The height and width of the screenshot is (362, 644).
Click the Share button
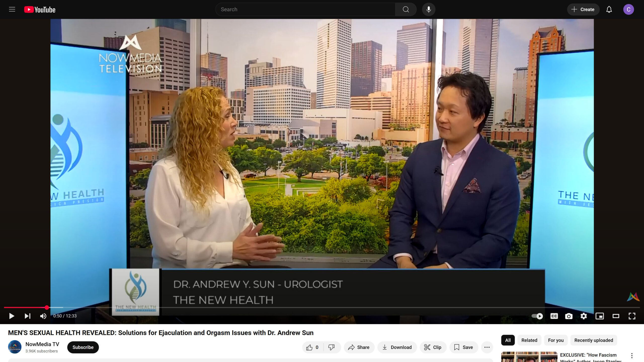pyautogui.click(x=359, y=347)
